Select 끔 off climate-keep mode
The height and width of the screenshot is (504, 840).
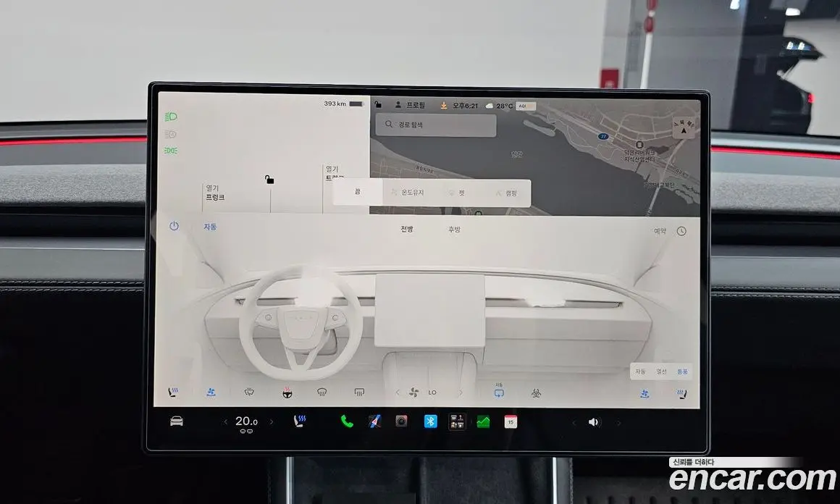click(x=357, y=192)
